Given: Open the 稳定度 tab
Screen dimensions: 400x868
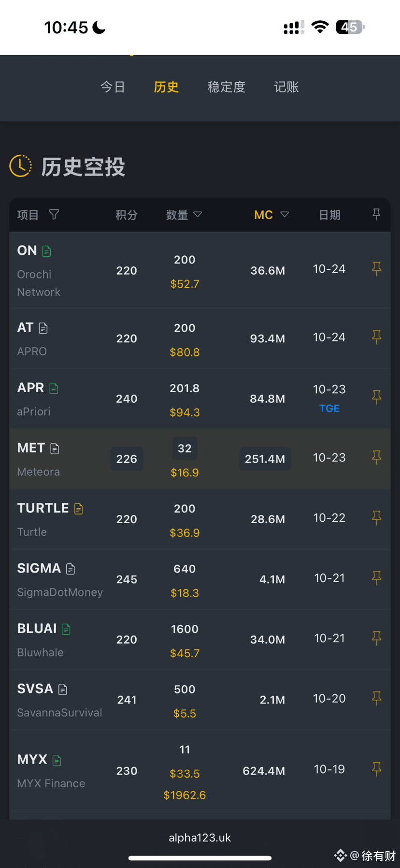Looking at the screenshot, I should 227,87.
